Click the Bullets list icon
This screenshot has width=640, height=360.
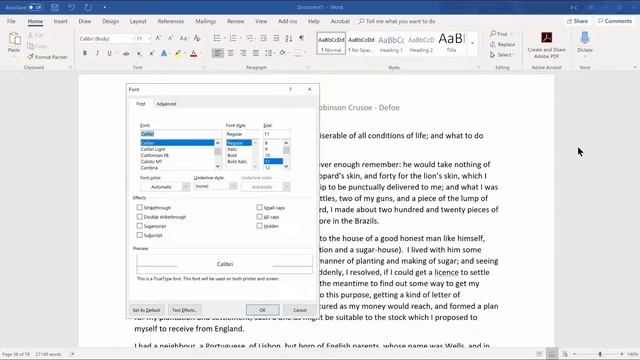217,38
